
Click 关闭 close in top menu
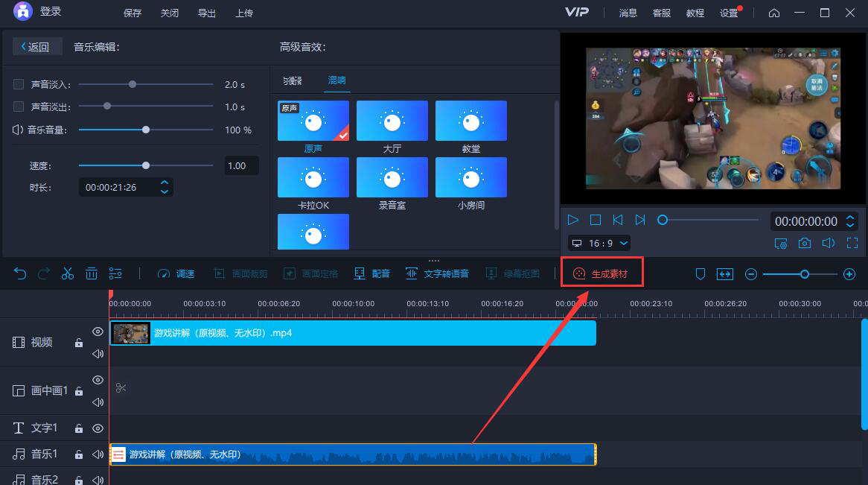coord(170,13)
